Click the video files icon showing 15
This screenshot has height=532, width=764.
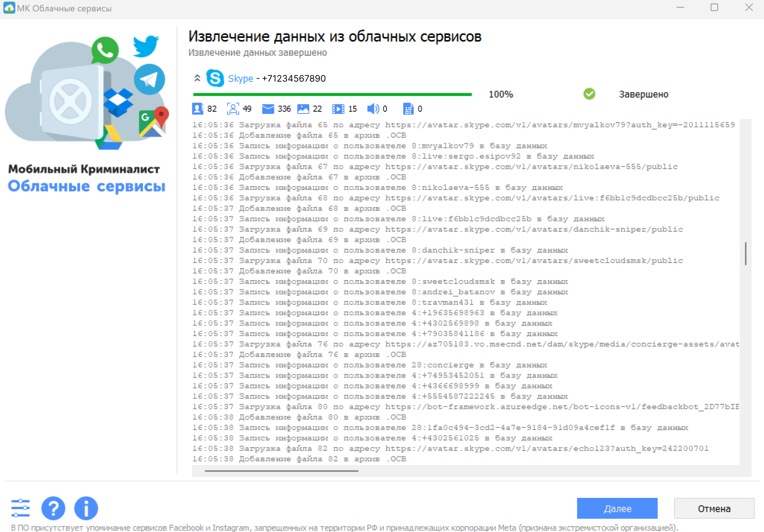[x=338, y=109]
